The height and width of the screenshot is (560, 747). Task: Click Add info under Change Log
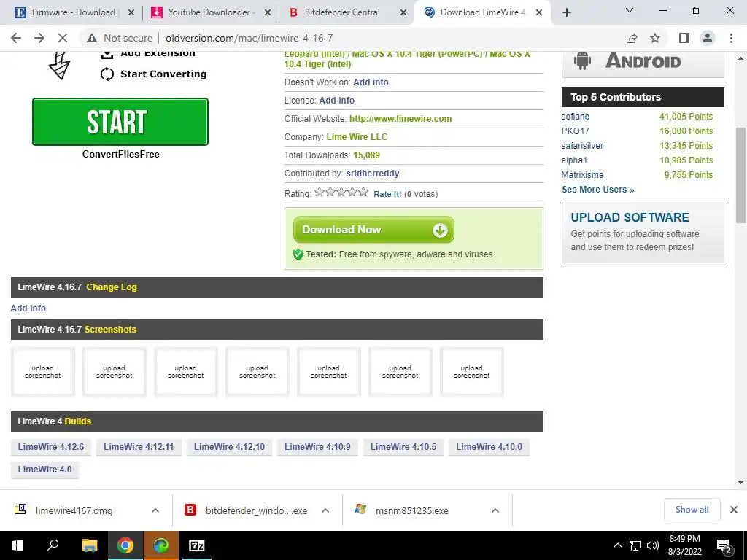(x=28, y=308)
